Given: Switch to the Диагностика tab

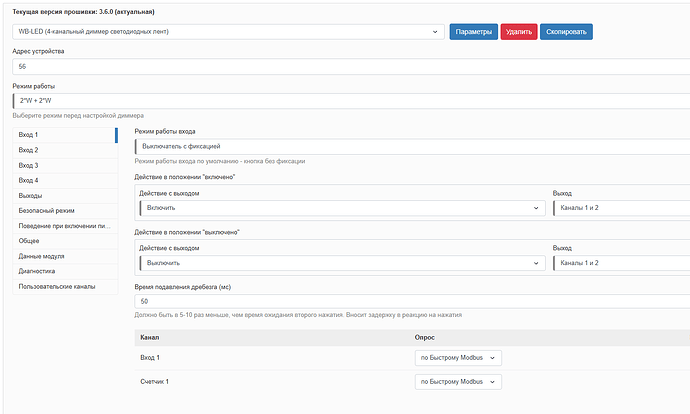Looking at the screenshot, I should [x=64, y=271].
